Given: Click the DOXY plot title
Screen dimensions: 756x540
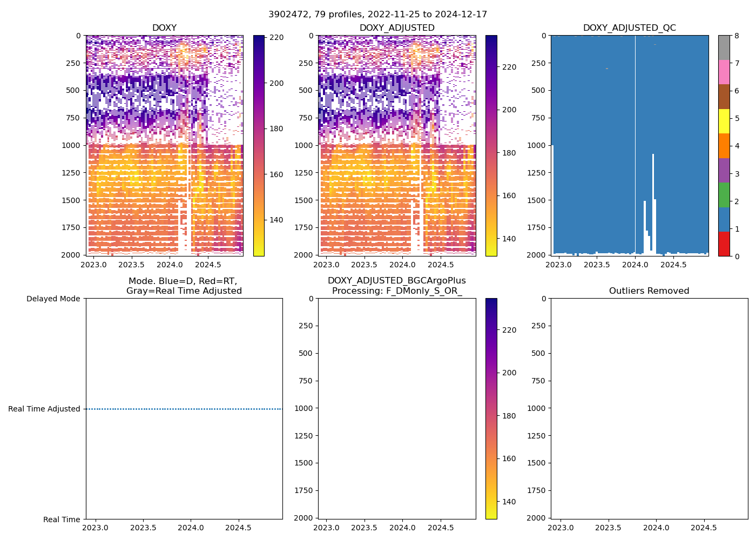Looking at the screenshot, I should pyautogui.click(x=164, y=28).
